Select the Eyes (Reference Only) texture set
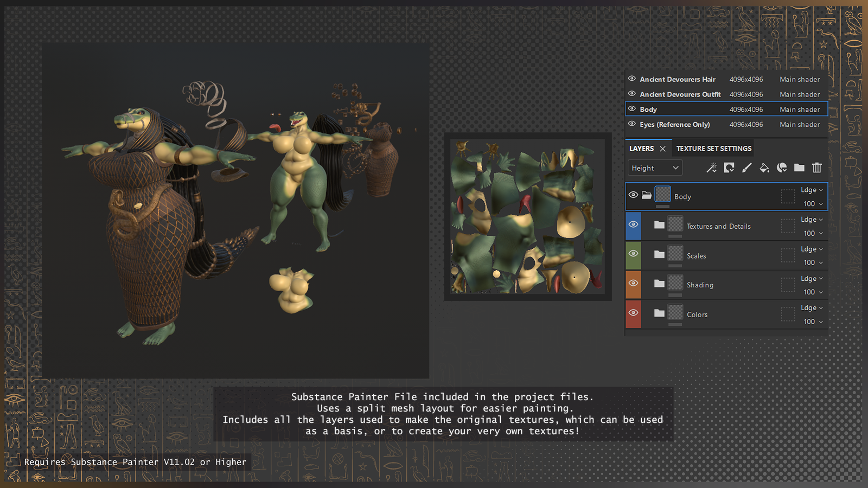This screenshot has width=868, height=488. (x=674, y=125)
